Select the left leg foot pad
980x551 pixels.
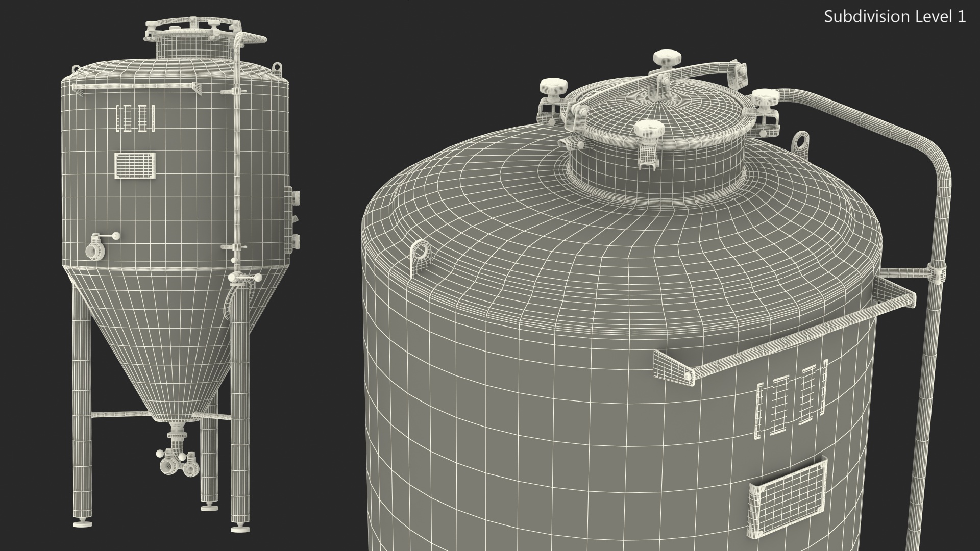coord(82,523)
